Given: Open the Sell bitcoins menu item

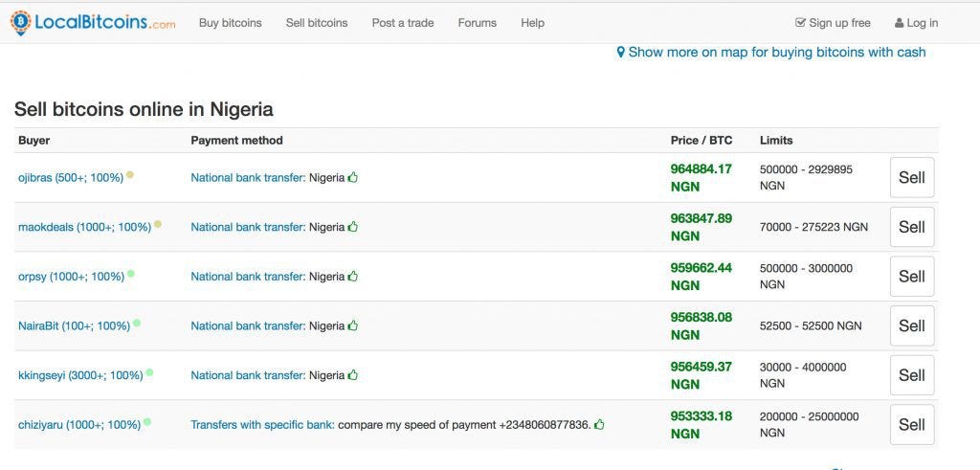Looking at the screenshot, I should [317, 23].
